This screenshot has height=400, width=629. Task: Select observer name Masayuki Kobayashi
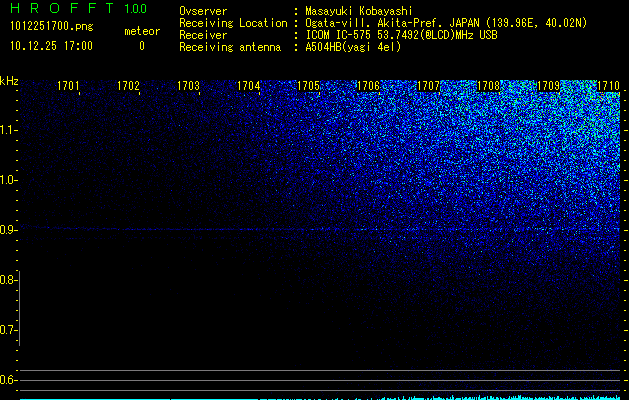point(359,11)
